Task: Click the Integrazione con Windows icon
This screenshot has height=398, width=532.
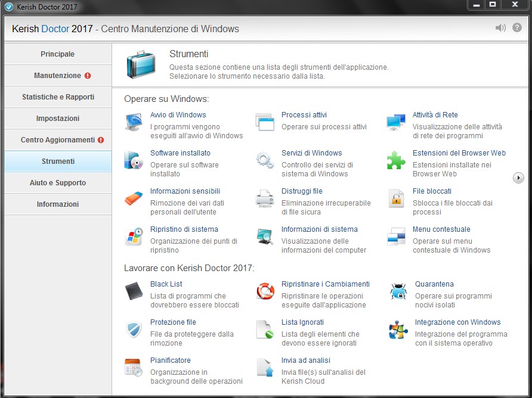Action: 398,329
